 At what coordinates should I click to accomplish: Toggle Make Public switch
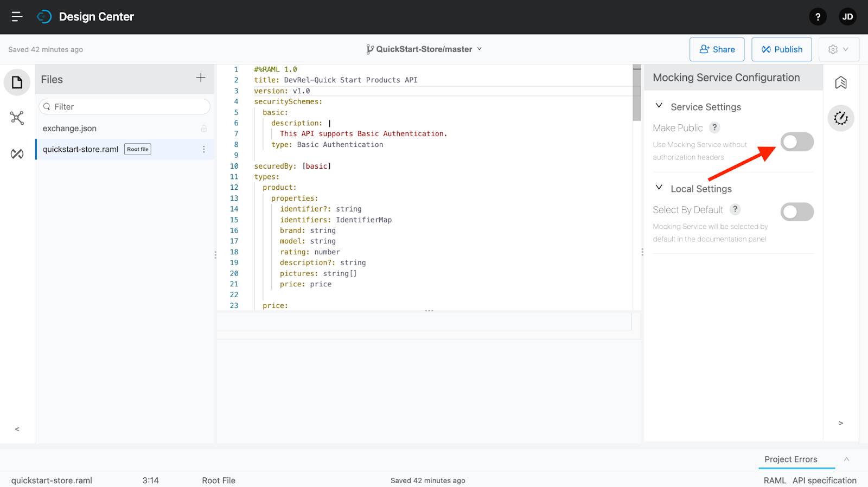pos(797,142)
